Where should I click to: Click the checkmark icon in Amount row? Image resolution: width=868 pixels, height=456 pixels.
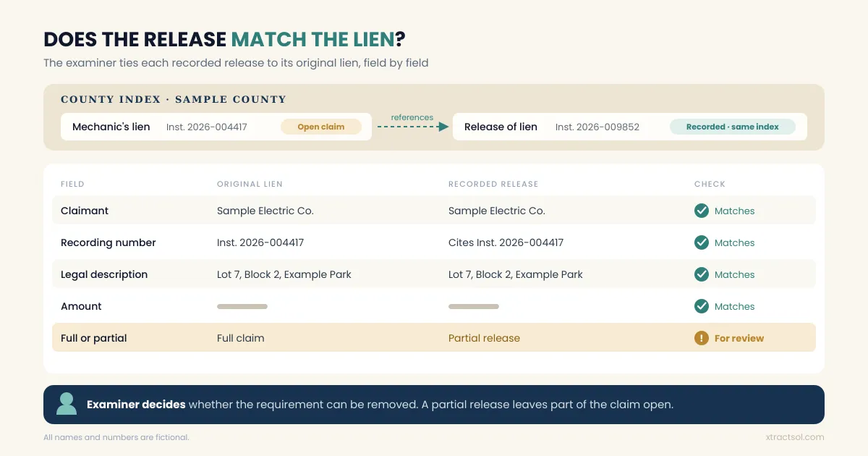point(702,306)
